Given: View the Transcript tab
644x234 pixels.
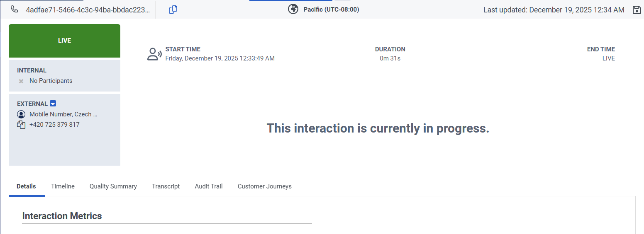Looking at the screenshot, I should pyautogui.click(x=166, y=186).
